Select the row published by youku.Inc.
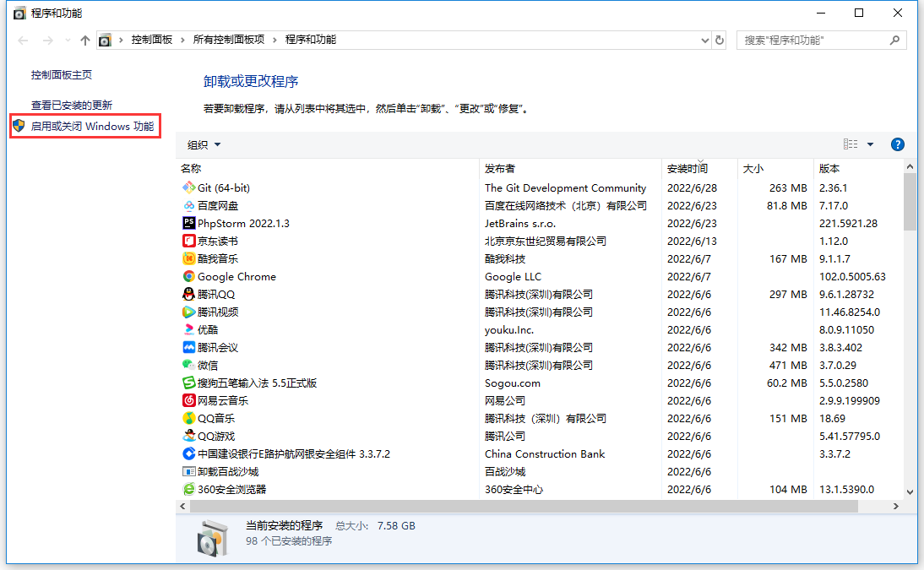 (x=539, y=329)
